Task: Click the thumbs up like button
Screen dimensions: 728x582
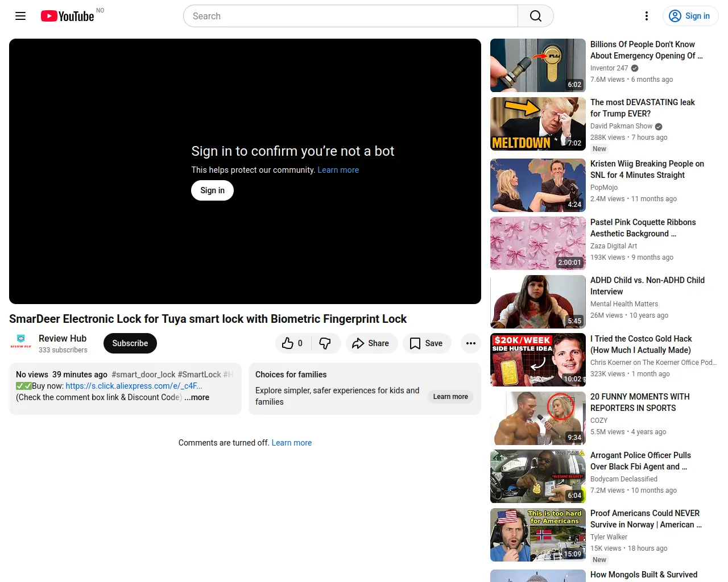Action: 293,343
